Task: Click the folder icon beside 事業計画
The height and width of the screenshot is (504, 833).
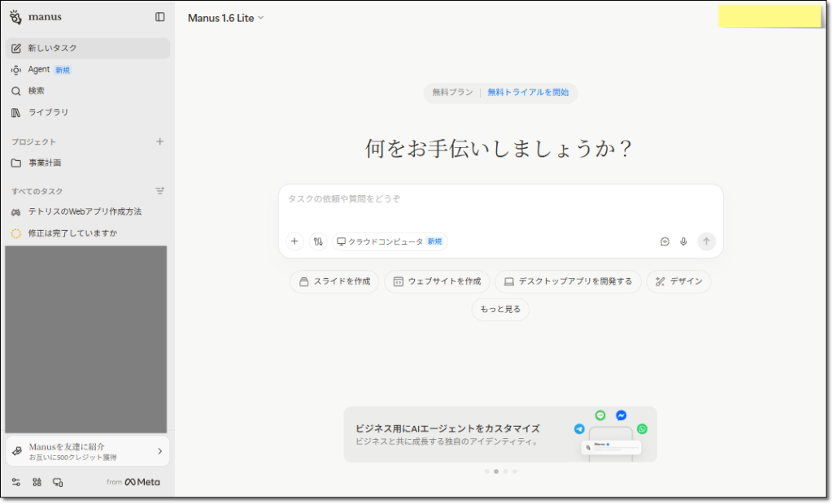Action: [x=16, y=163]
